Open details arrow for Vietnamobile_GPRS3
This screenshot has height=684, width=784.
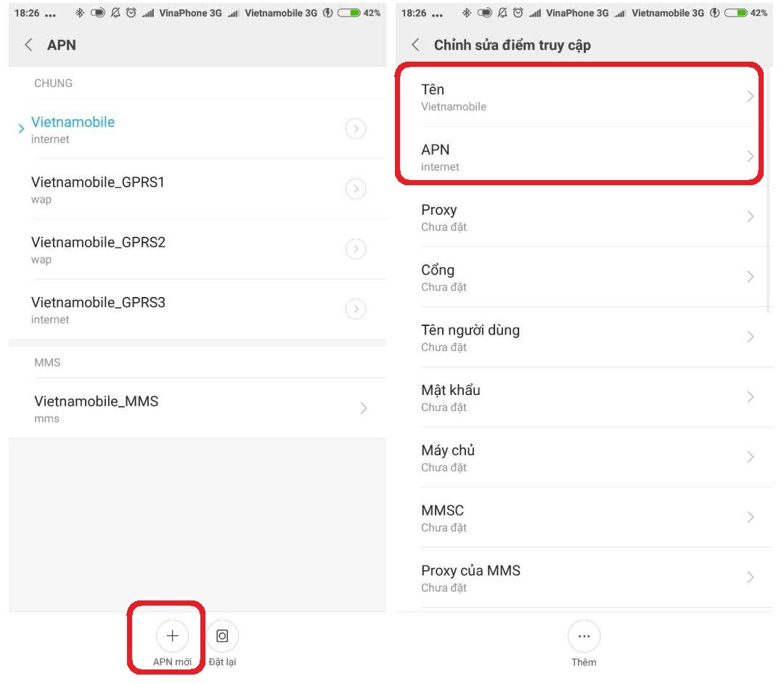(356, 309)
